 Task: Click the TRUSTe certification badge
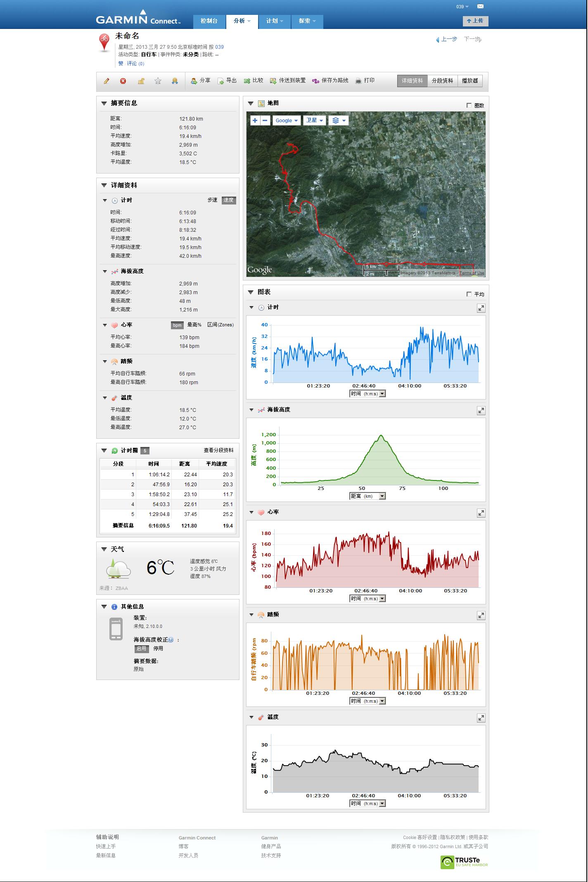[464, 862]
